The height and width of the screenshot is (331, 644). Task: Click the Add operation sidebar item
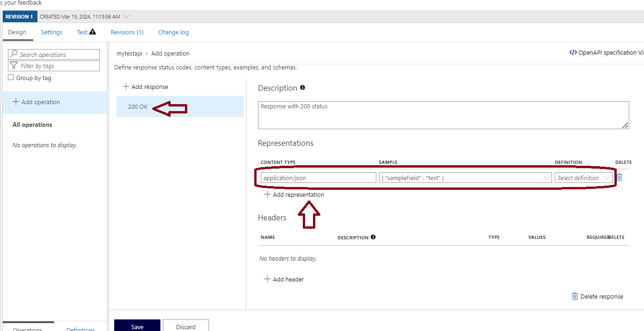(55, 102)
